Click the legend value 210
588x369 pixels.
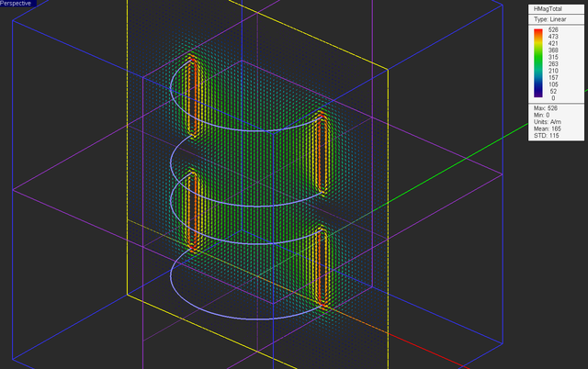553,71
